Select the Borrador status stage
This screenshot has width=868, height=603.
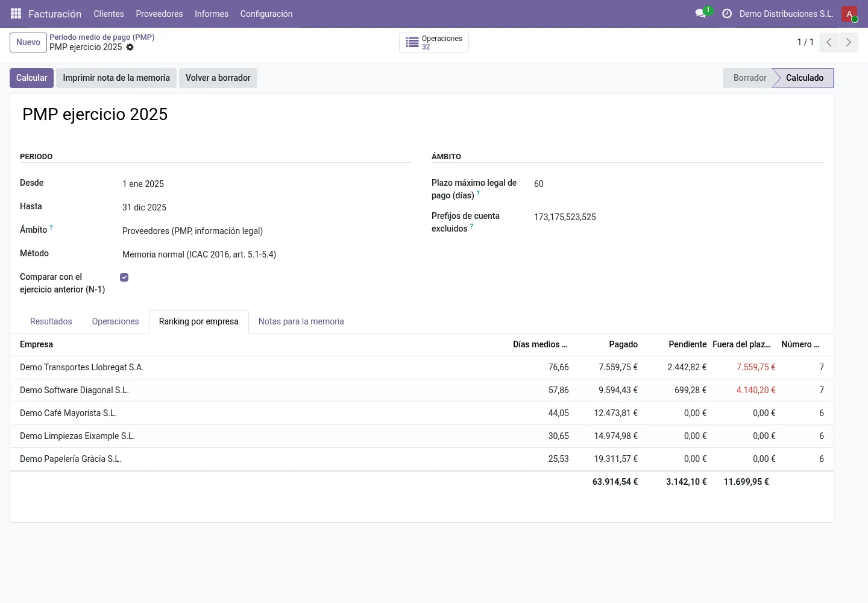pyautogui.click(x=750, y=78)
